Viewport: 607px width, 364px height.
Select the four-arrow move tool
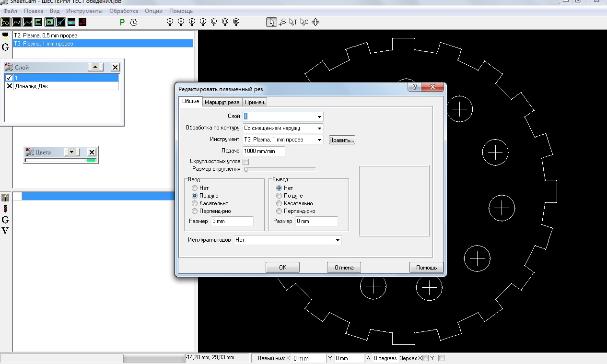[315, 22]
